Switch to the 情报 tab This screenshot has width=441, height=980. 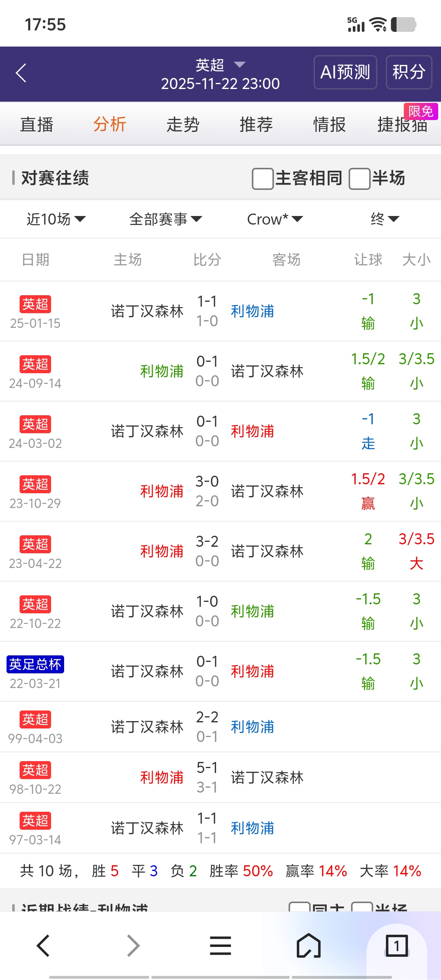pos(329,125)
